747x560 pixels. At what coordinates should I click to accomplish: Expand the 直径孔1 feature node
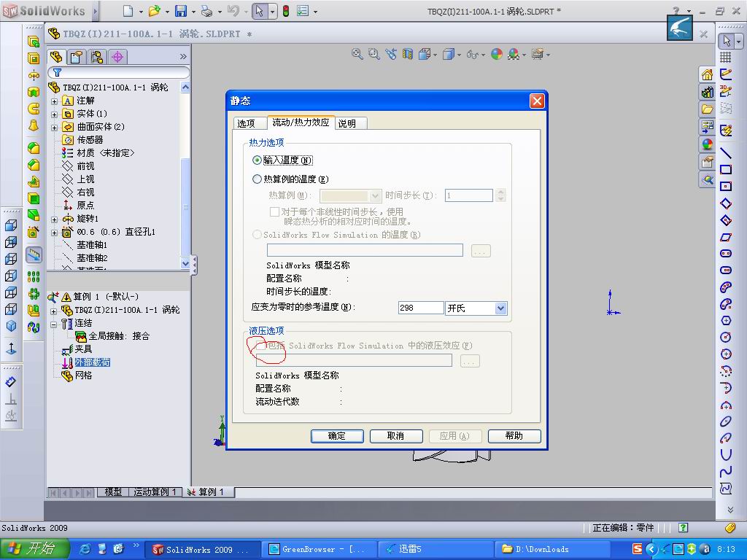tap(54, 233)
